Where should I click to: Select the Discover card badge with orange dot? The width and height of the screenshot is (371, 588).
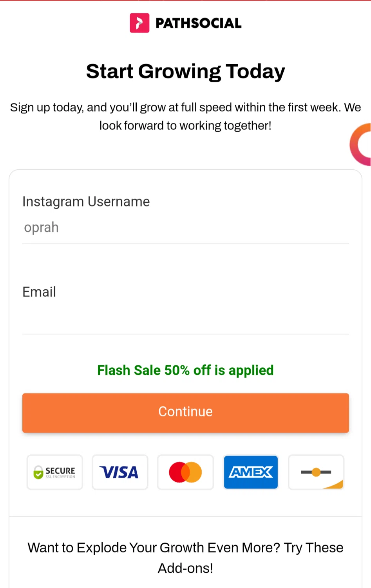316,472
